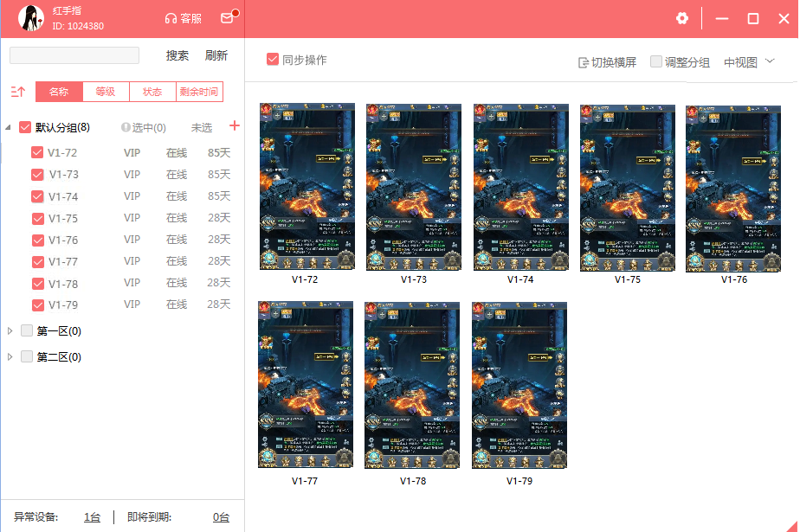Viewport: 800px width, 532px height.
Task: Uncheck the 默认分组(8) group checkbox
Action: tap(25, 127)
